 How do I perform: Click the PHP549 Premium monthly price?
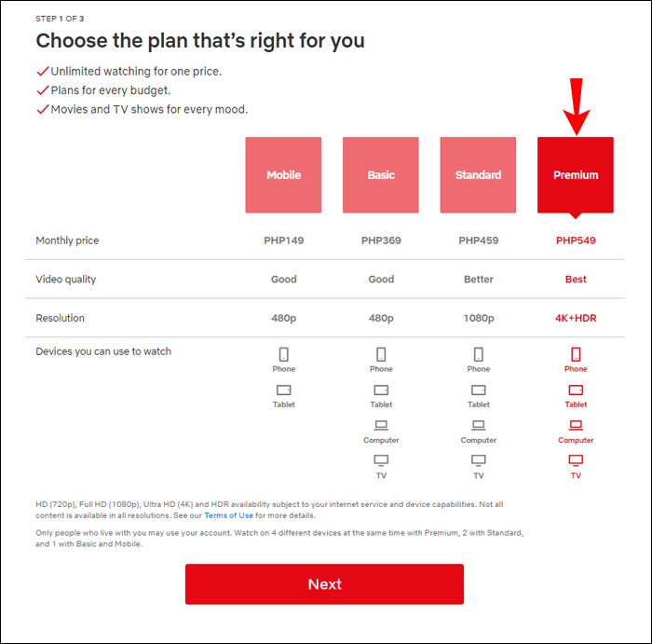point(576,240)
